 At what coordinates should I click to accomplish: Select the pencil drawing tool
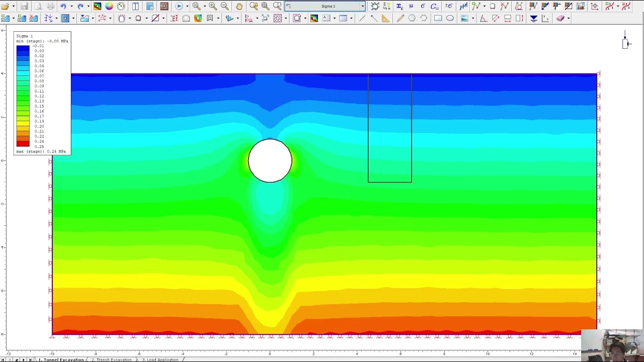[400, 18]
